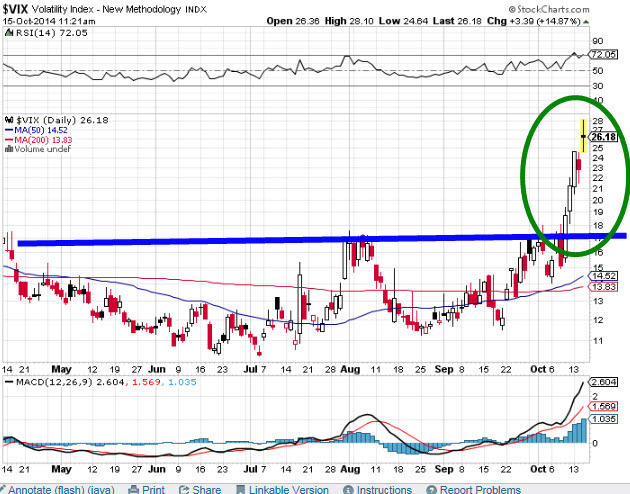This screenshot has width=630, height=494.
Task: Click the printer icon next to Print
Action: tap(131, 489)
